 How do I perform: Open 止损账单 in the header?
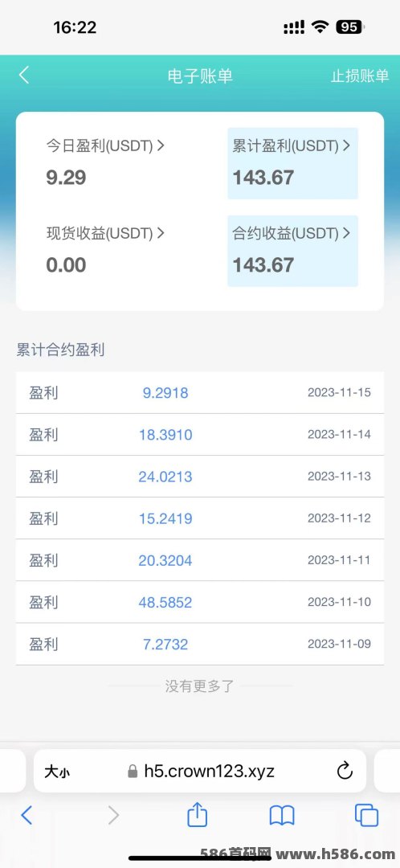pos(360,76)
